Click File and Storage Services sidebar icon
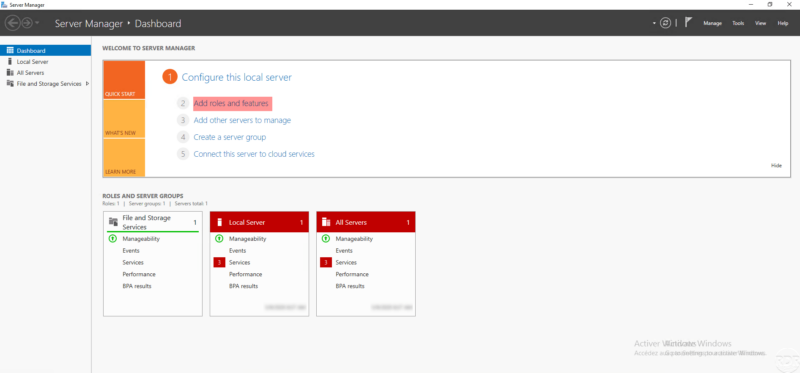The image size is (800, 373). click(x=10, y=83)
